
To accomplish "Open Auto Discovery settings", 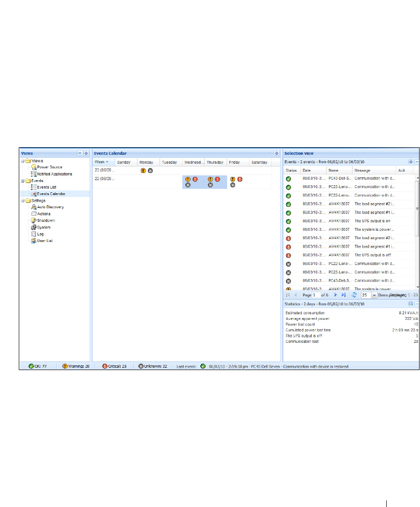I will pyautogui.click(x=51, y=207).
